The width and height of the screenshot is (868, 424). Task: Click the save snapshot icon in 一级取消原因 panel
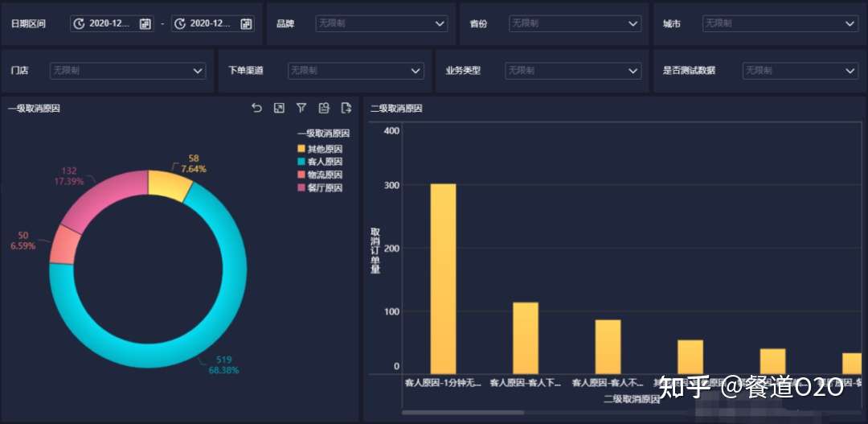click(324, 108)
